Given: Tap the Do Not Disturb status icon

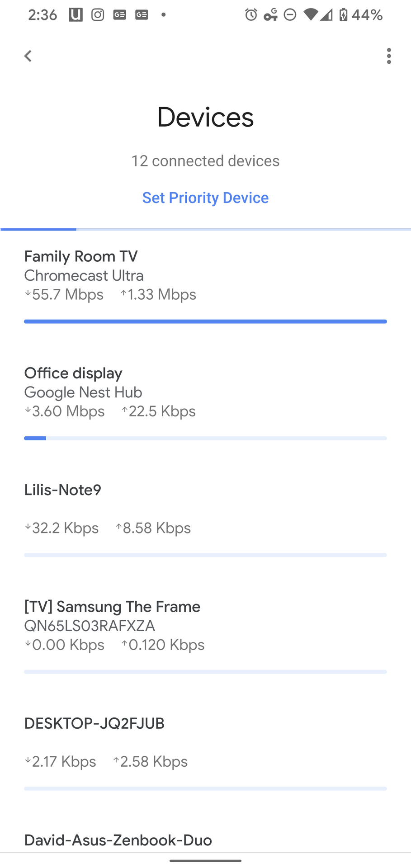Looking at the screenshot, I should click(x=290, y=15).
